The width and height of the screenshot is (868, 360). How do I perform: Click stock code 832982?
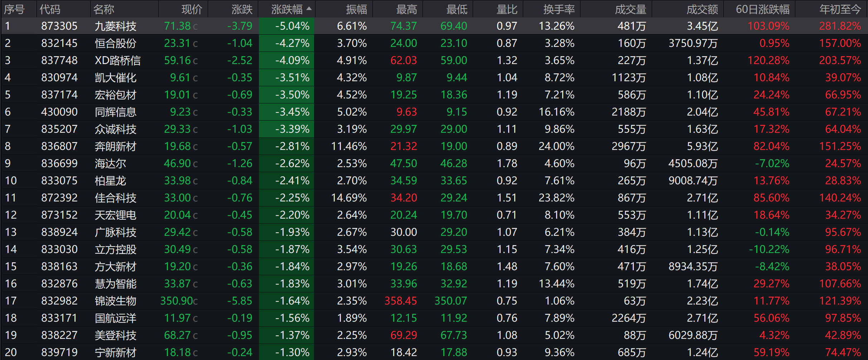click(59, 301)
